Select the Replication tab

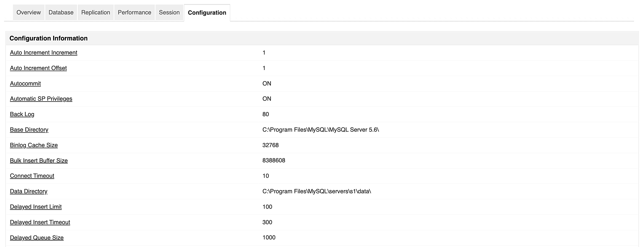click(96, 13)
